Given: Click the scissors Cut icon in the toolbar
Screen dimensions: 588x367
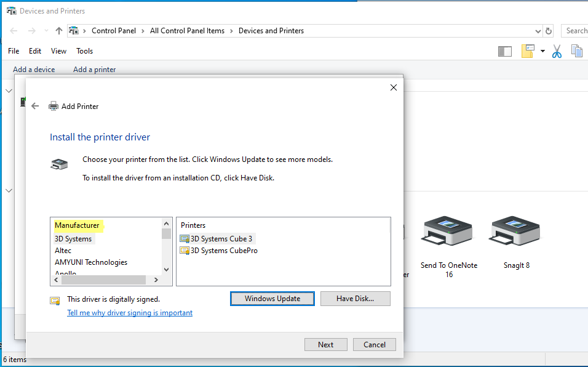Looking at the screenshot, I should [557, 51].
